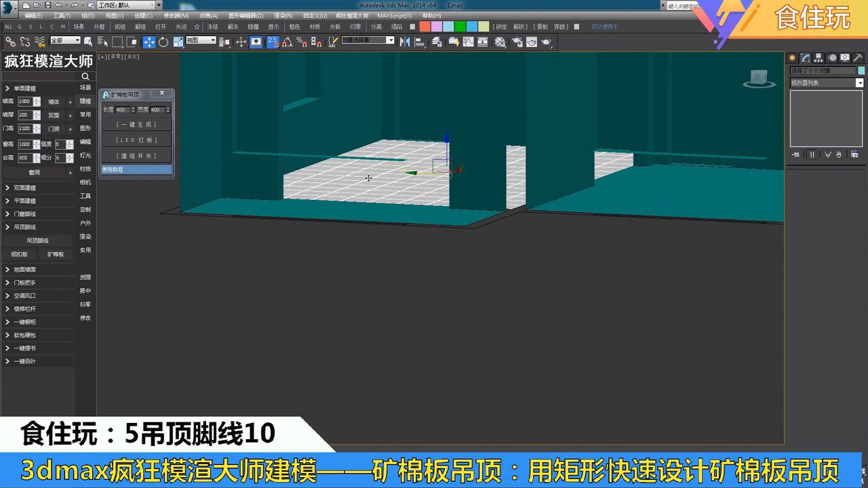Image resolution: width=868 pixels, height=488 pixels.
Task: Activate the Select and Scale tool
Action: coord(178,41)
